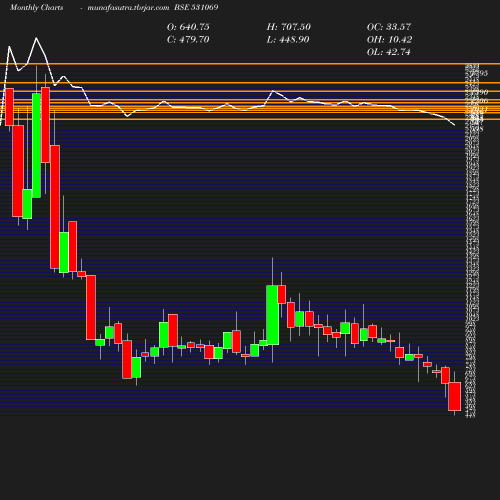Select the high value "H: 707.50"
Image resolution: width=500 pixels, height=500 pixels.
click(x=289, y=27)
